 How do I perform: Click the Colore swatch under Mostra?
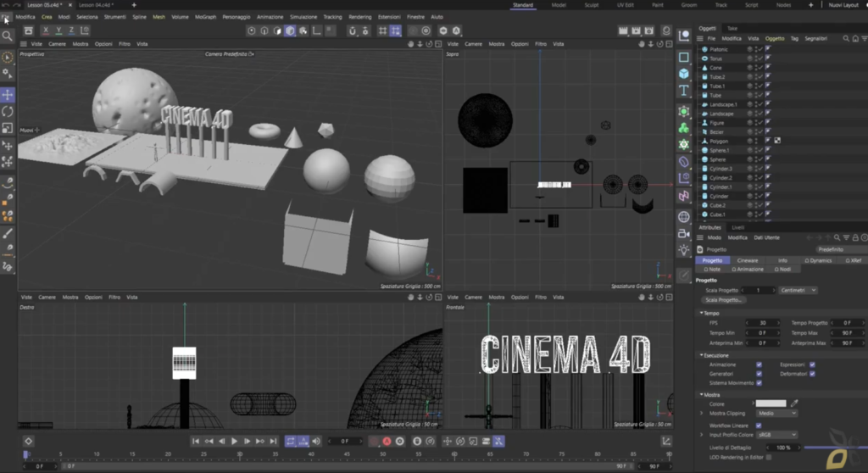[x=771, y=403]
